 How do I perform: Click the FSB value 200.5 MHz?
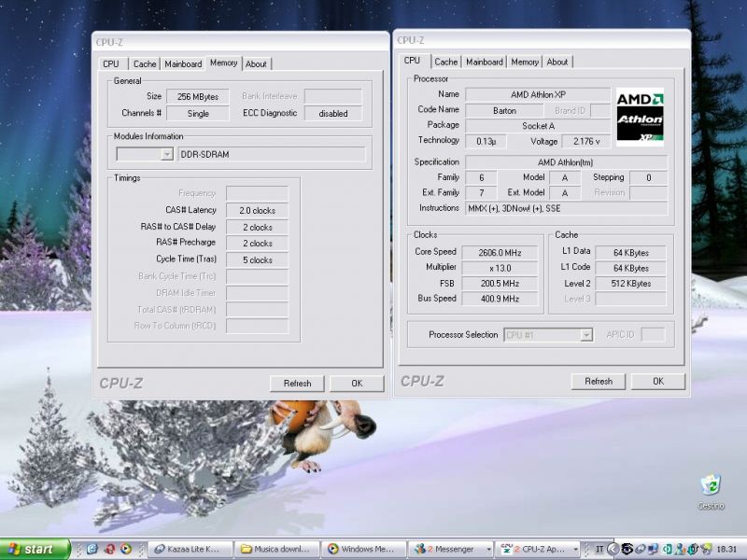(x=500, y=284)
